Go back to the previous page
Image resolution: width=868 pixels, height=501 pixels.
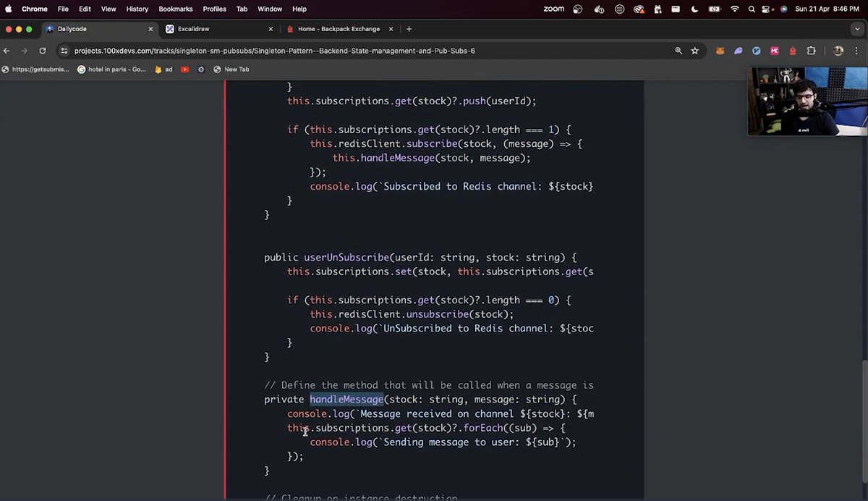(7, 51)
